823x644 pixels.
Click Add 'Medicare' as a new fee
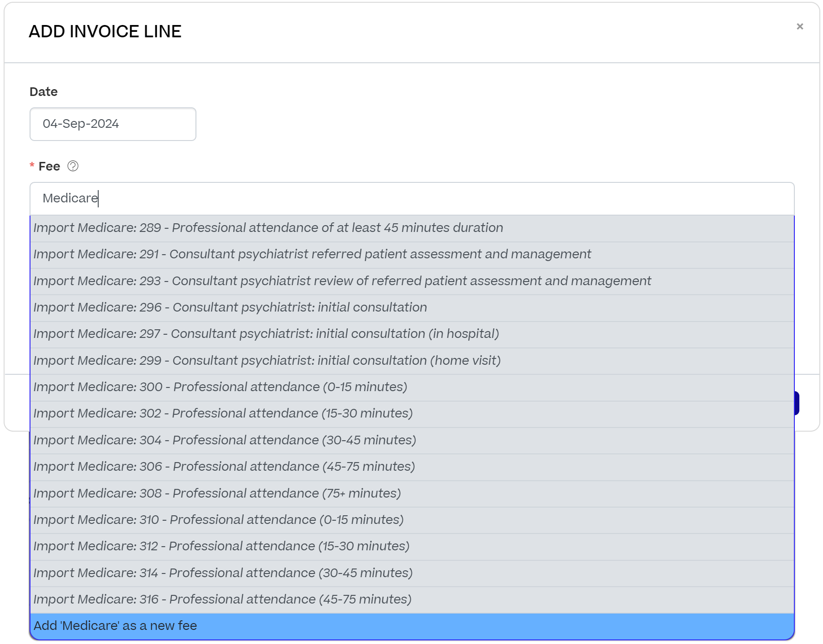pos(412,626)
